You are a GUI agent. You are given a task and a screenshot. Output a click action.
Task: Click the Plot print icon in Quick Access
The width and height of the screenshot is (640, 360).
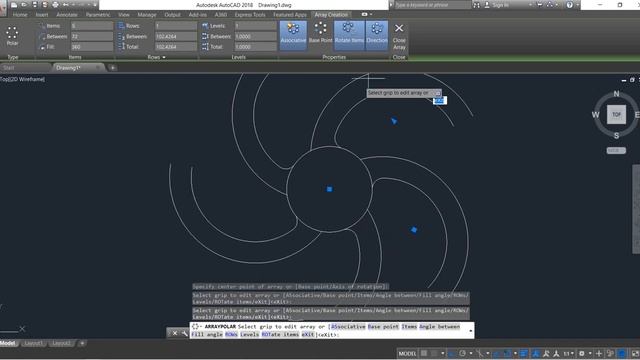click(x=56, y=5)
